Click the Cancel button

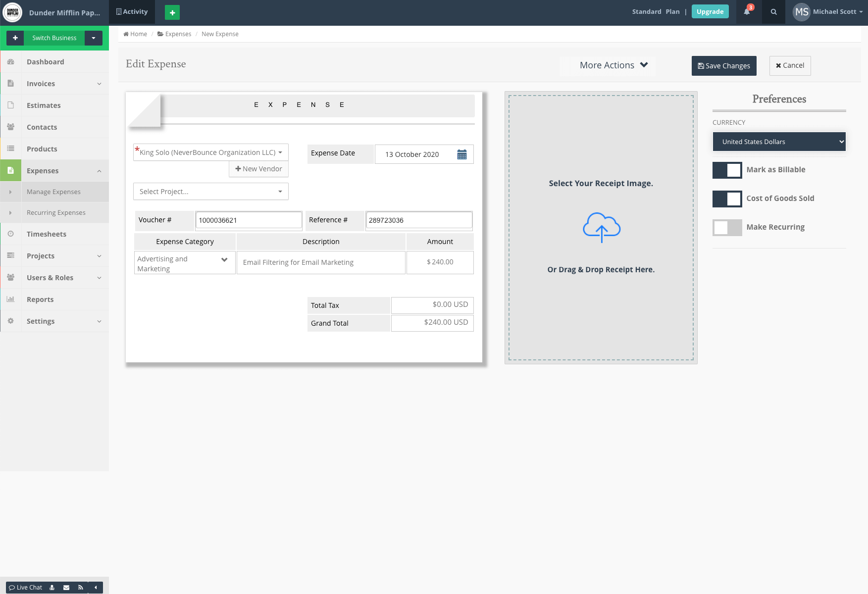click(790, 66)
